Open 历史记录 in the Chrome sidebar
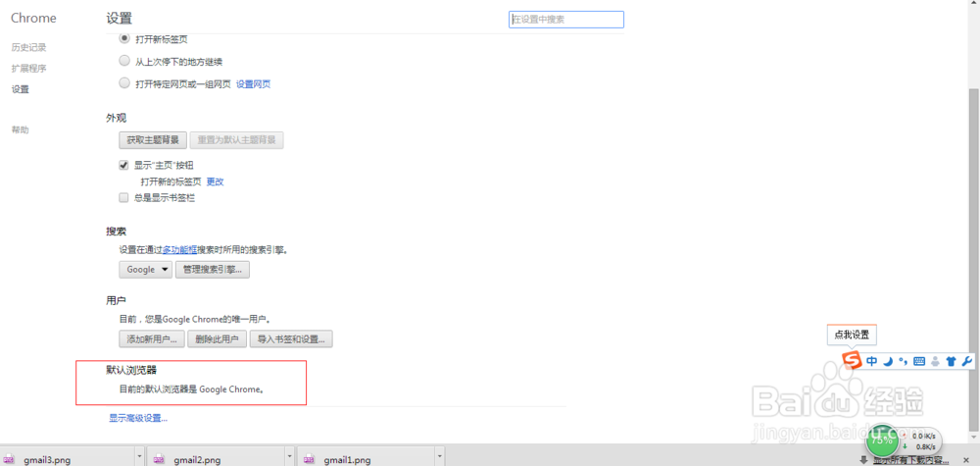This screenshot has height=466, width=980. click(28, 47)
